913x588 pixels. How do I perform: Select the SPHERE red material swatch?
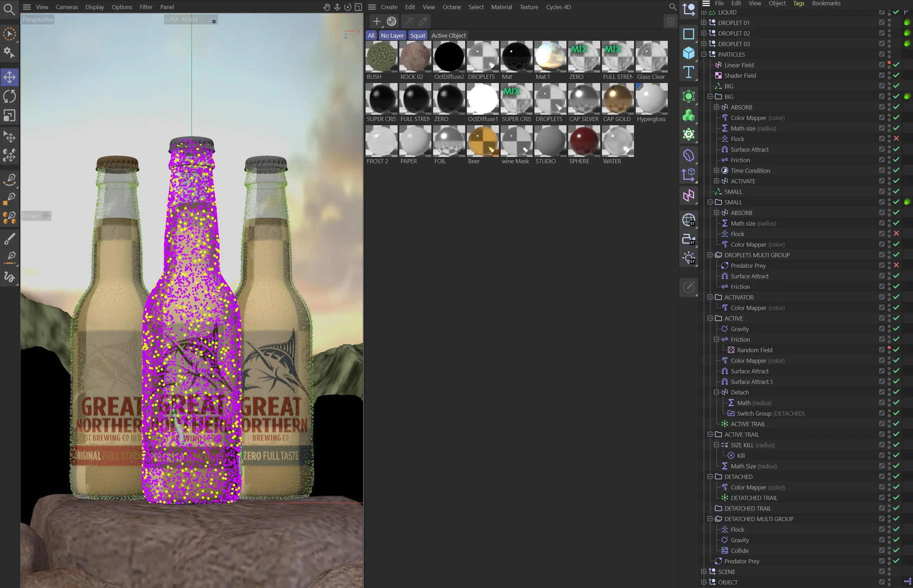[x=584, y=141]
